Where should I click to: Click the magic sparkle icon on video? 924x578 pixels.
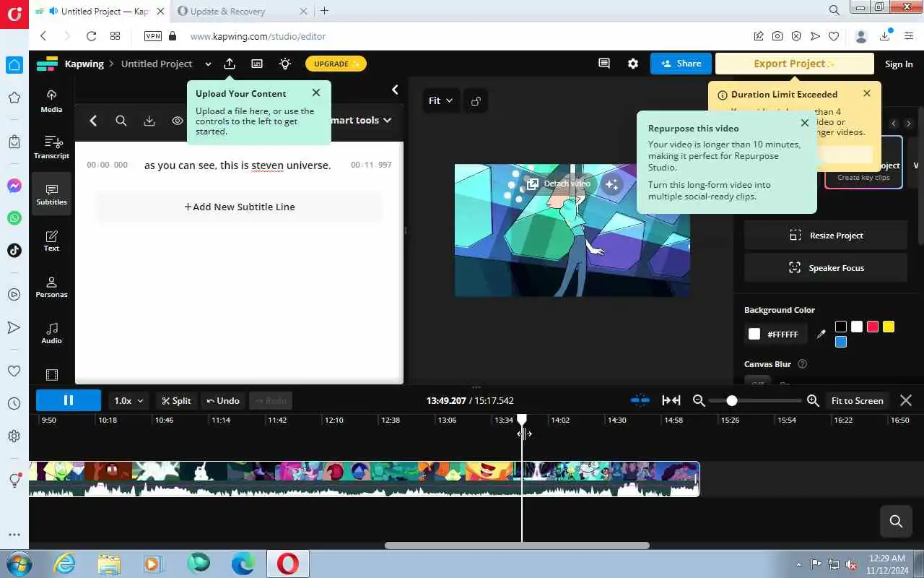pos(611,184)
